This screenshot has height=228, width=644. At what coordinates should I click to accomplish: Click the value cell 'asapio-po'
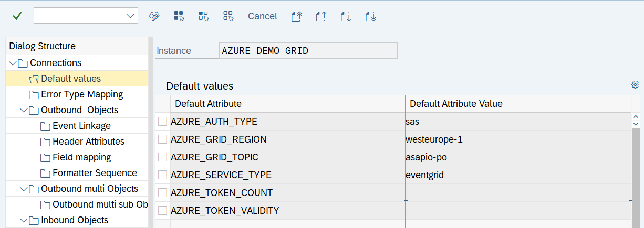(x=518, y=157)
